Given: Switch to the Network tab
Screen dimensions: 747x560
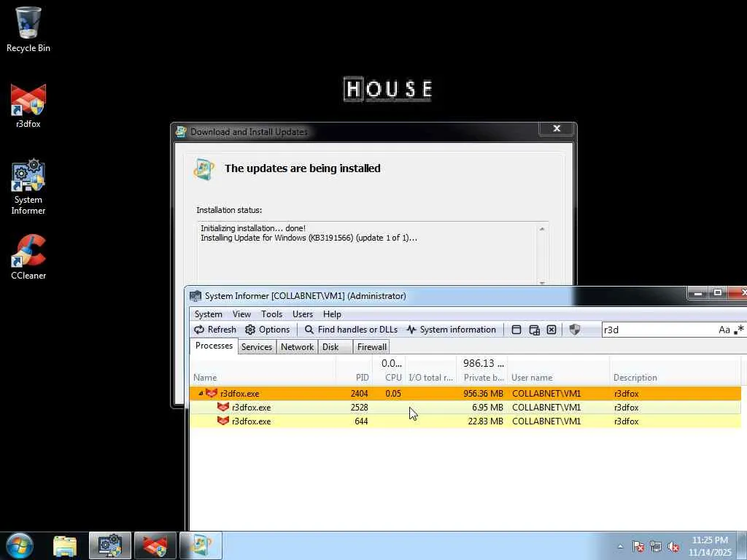Looking at the screenshot, I should [298, 347].
